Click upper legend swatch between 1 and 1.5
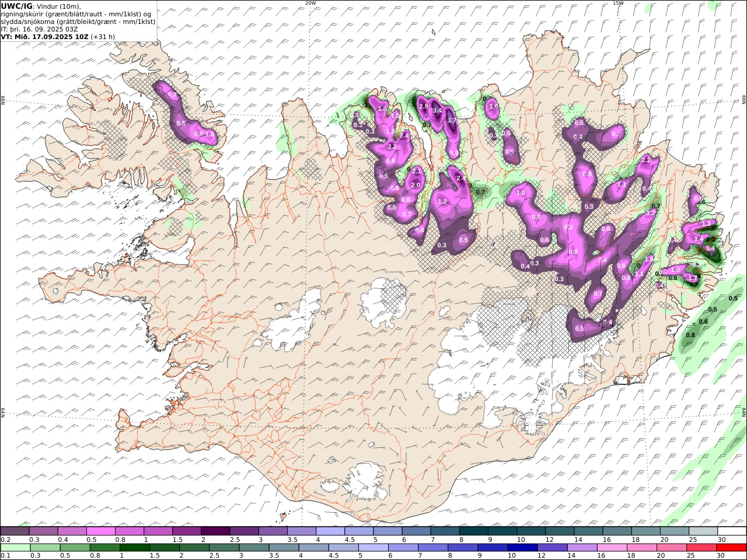The height and width of the screenshot is (560, 747). (158, 531)
